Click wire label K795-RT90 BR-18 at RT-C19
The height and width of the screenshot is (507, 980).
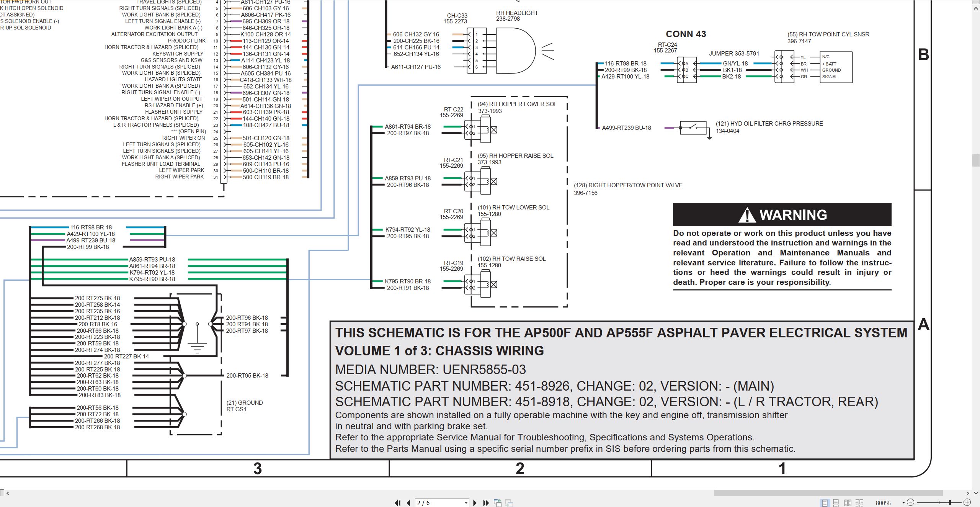click(x=408, y=281)
